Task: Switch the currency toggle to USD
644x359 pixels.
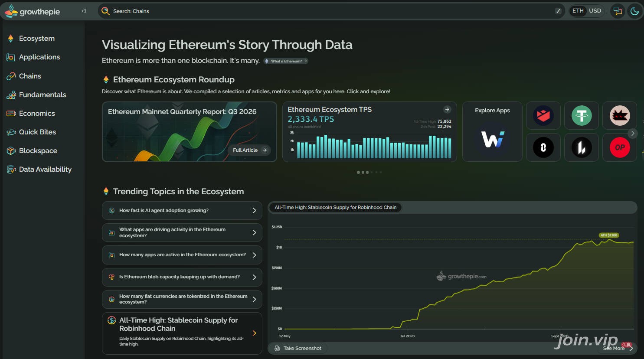Action: [x=595, y=11]
